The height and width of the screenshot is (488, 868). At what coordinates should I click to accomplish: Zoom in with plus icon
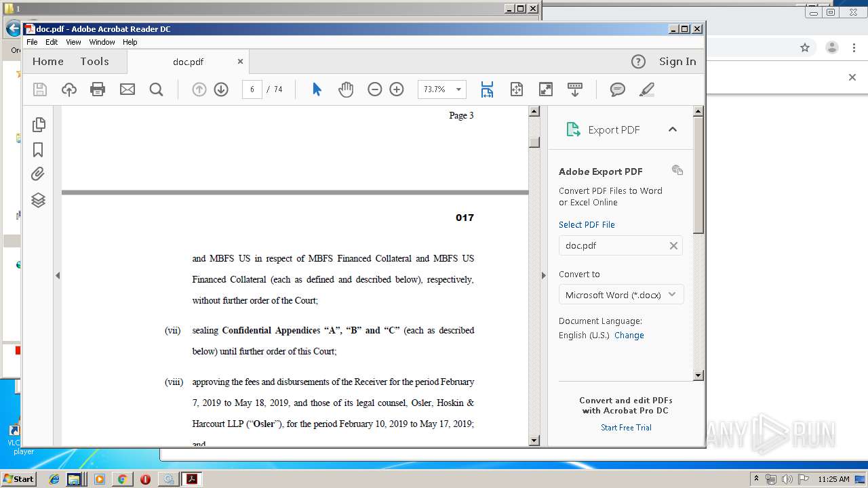[x=397, y=89]
